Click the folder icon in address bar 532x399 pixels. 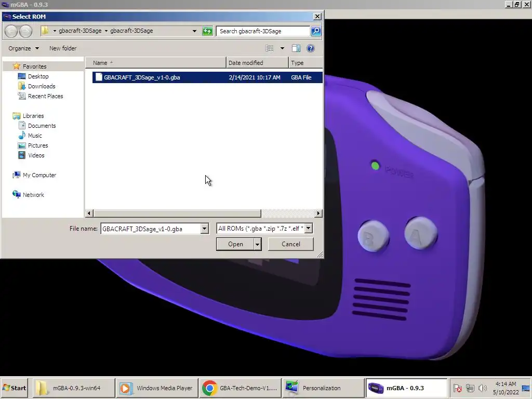coord(45,31)
